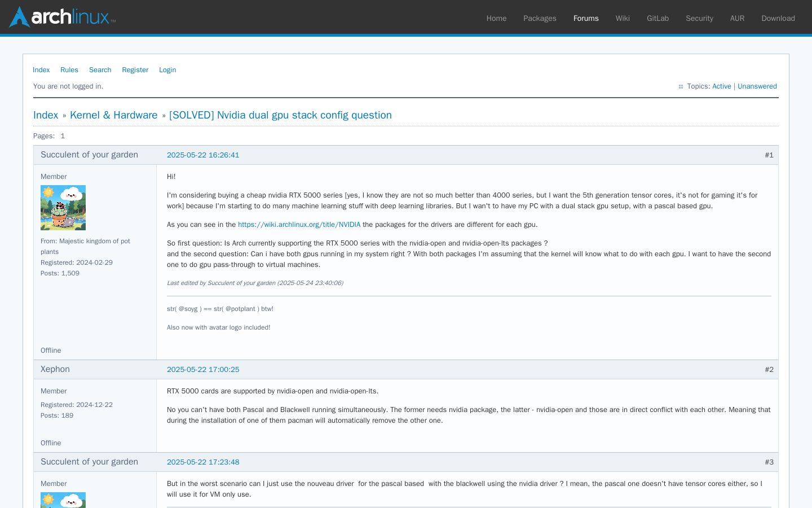Screen dimensions: 812x508
Task: Click Offline status in Xephon's post
Action: point(51,443)
